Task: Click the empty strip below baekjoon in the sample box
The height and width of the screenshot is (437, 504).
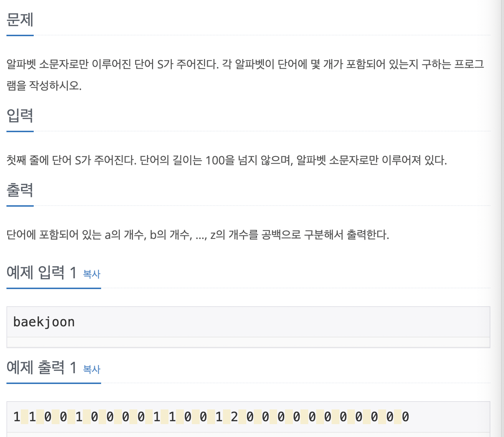Action: 248,342
